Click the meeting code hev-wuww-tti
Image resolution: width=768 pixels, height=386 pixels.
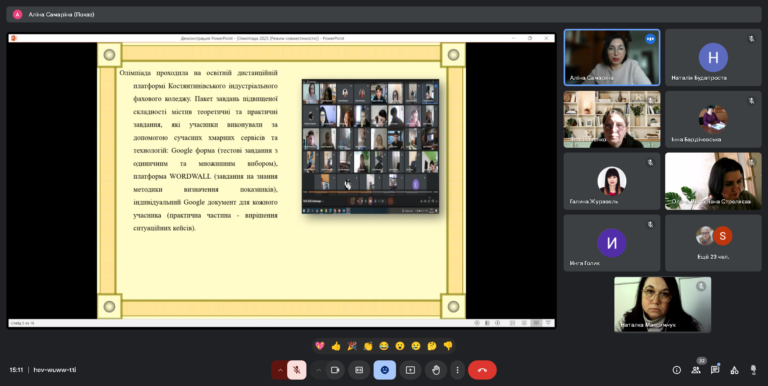(x=55, y=370)
